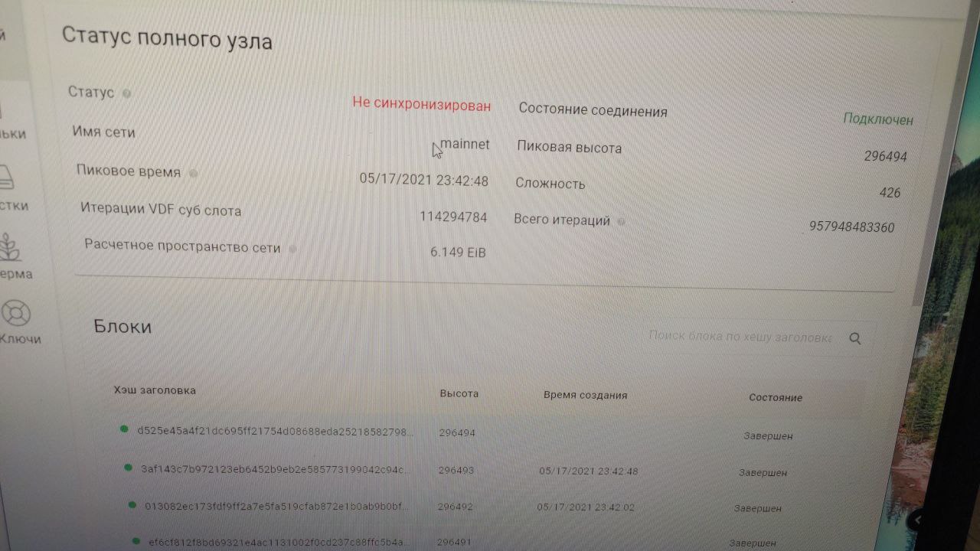Image resolution: width=980 pixels, height=551 pixels.
Task: Open block 013082ec173fdf9ff2 row
Action: 490,506
